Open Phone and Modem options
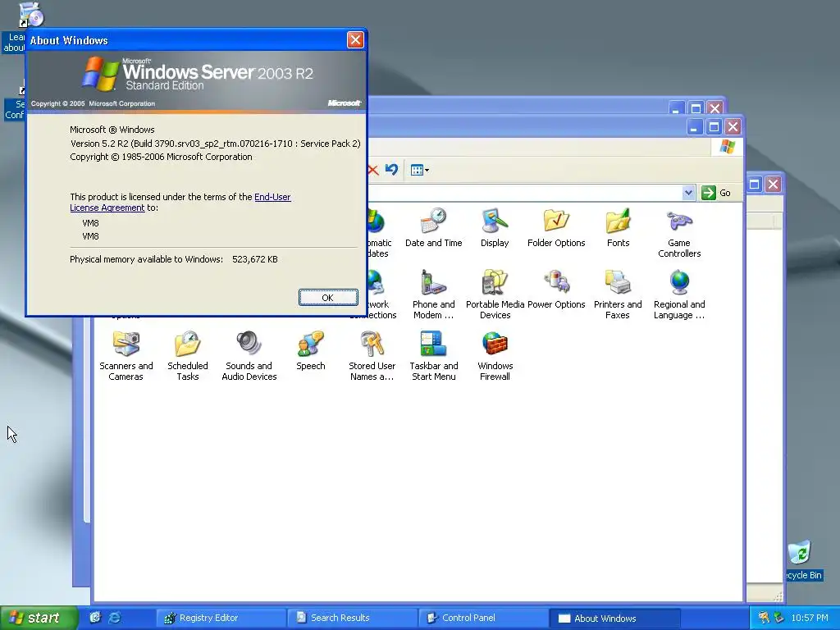Image resolution: width=840 pixels, height=630 pixels. click(x=433, y=294)
